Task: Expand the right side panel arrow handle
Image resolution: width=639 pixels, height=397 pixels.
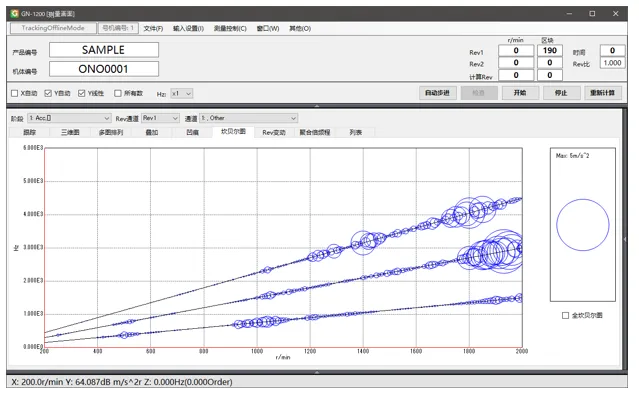Action: 625,239
